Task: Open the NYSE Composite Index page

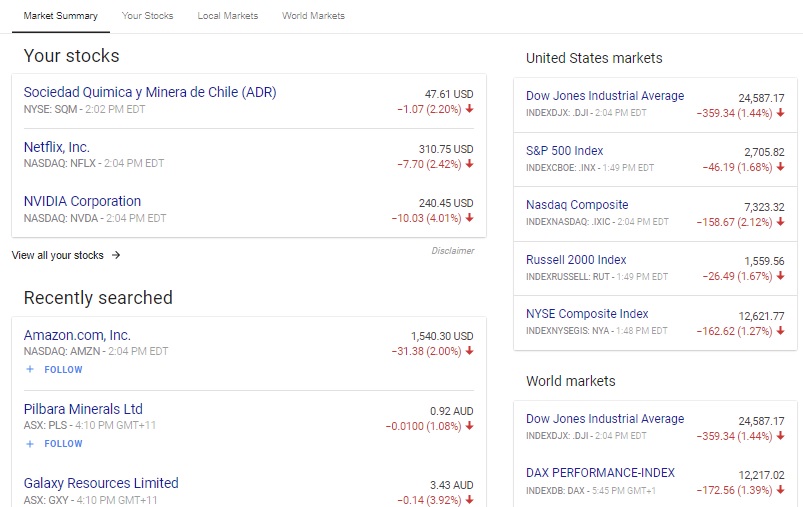Action: [x=587, y=313]
